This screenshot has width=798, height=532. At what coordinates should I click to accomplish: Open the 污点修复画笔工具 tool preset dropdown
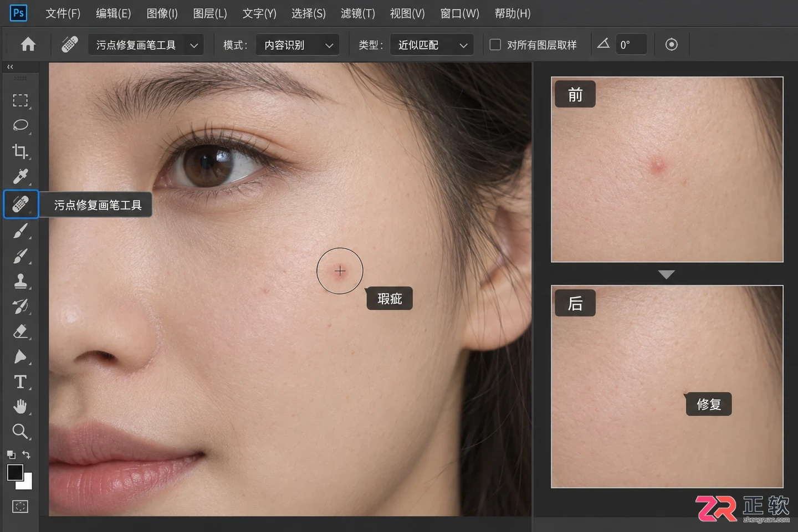click(x=146, y=45)
